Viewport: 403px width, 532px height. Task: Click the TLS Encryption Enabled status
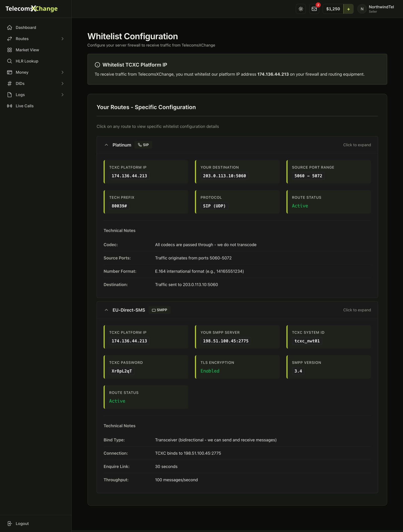(210, 371)
